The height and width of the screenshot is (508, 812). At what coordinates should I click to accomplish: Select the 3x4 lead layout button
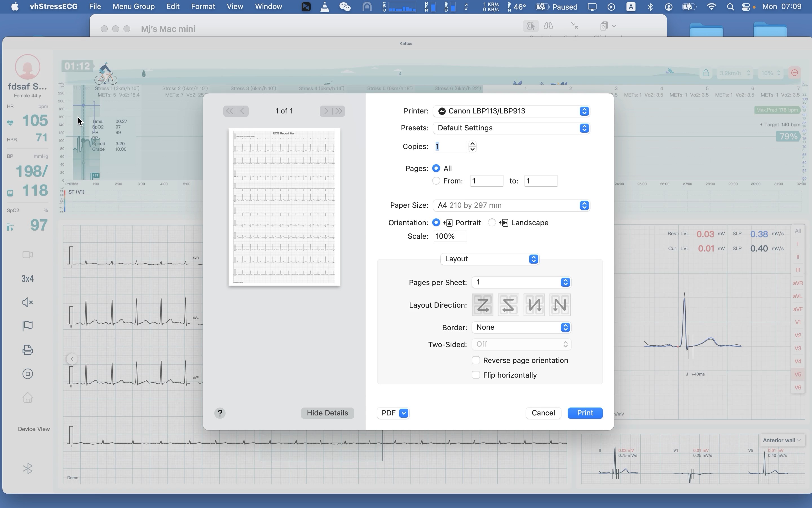28,279
